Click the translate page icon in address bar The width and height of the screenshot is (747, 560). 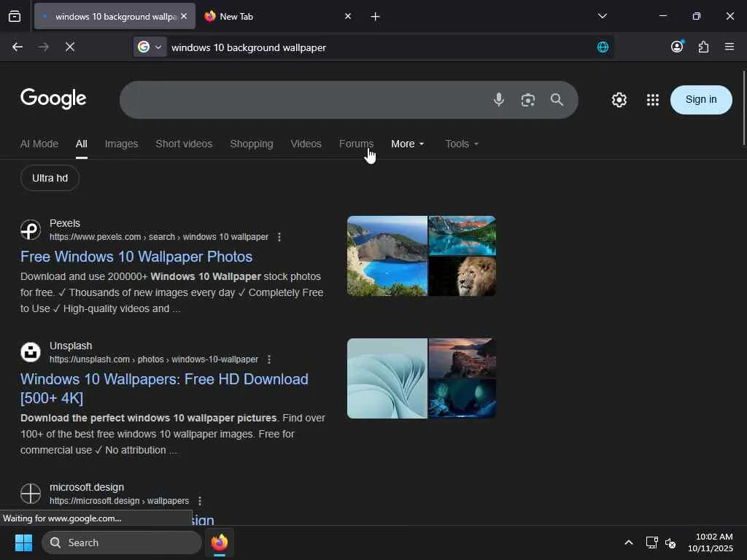603,47
